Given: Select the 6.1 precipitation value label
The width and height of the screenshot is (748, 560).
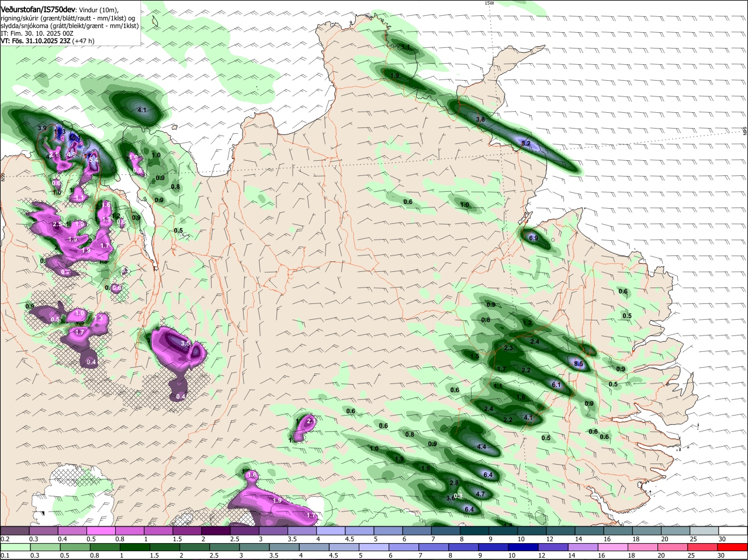Looking at the screenshot, I should click(556, 385).
